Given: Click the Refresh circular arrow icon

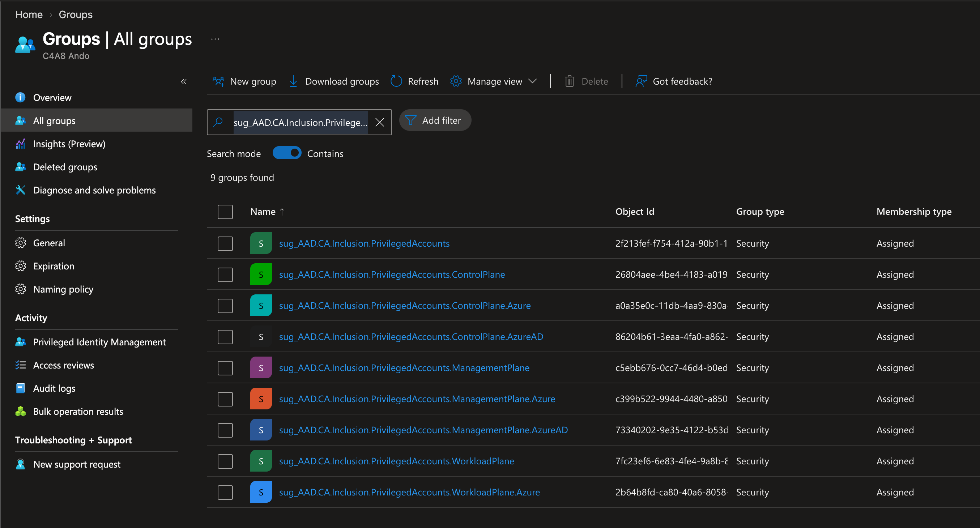Looking at the screenshot, I should tap(396, 81).
